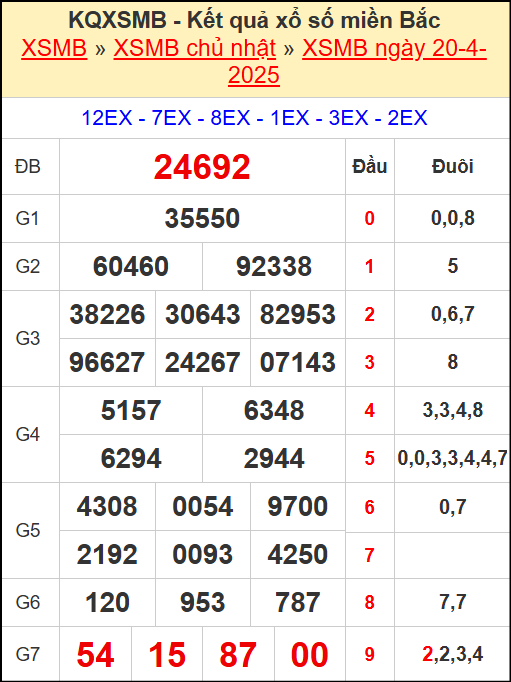
Task: Select red G7 number 54
Action: pos(96,655)
